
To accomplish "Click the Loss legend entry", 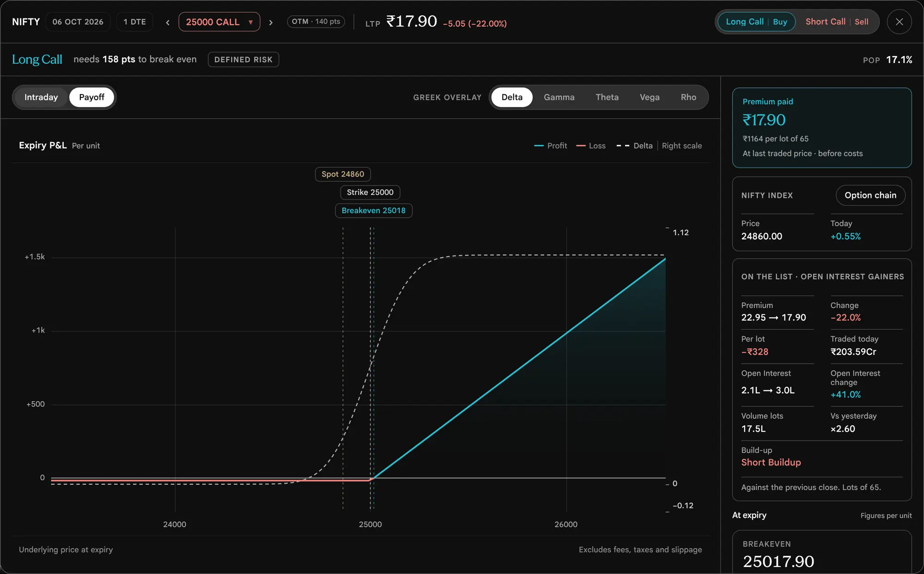I will click(x=591, y=146).
